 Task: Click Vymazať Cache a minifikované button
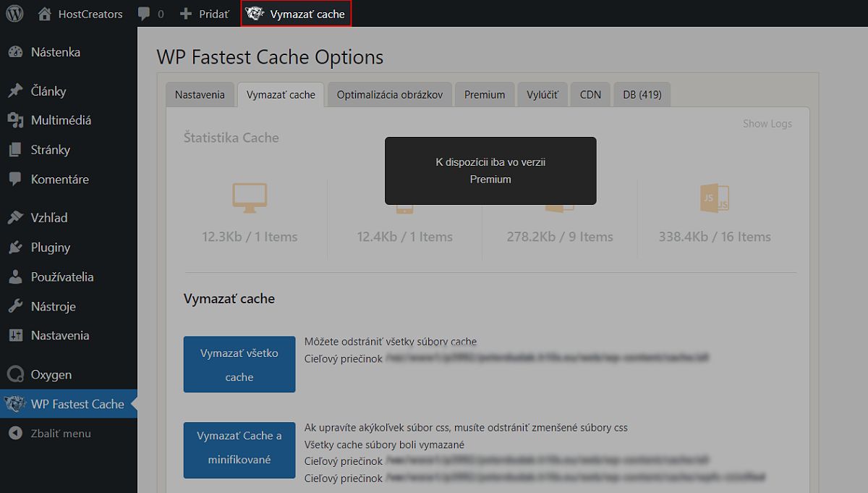(x=239, y=450)
